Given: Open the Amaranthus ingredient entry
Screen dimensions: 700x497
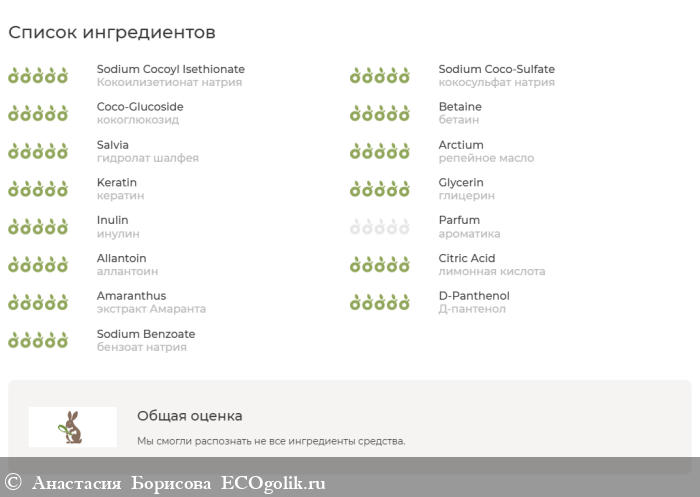Looking at the screenshot, I should coord(131,296).
